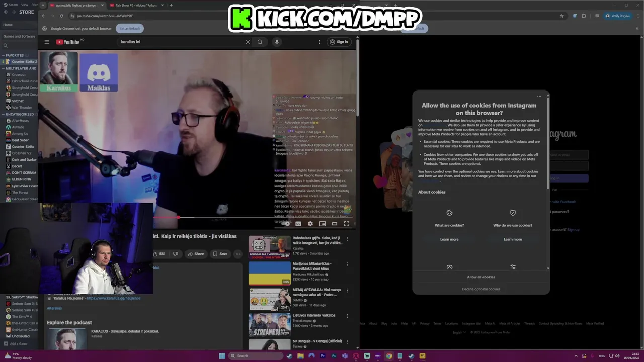Open options for MEMŲ APŽVALGA video
The width and height of the screenshot is (644, 362).
click(x=347, y=291)
